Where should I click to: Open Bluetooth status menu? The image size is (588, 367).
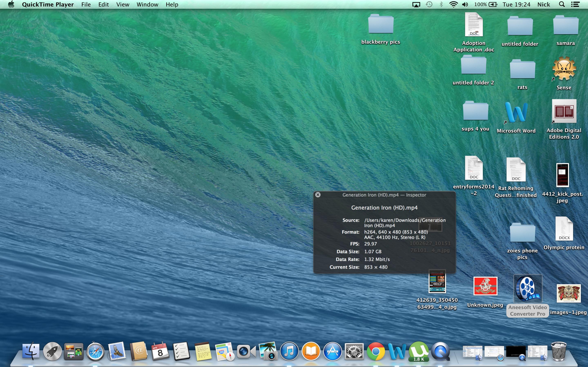coord(441,4)
